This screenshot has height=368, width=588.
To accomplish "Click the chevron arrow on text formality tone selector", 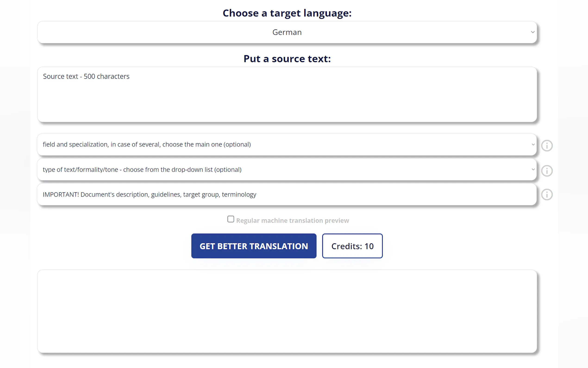I will click(x=533, y=169).
